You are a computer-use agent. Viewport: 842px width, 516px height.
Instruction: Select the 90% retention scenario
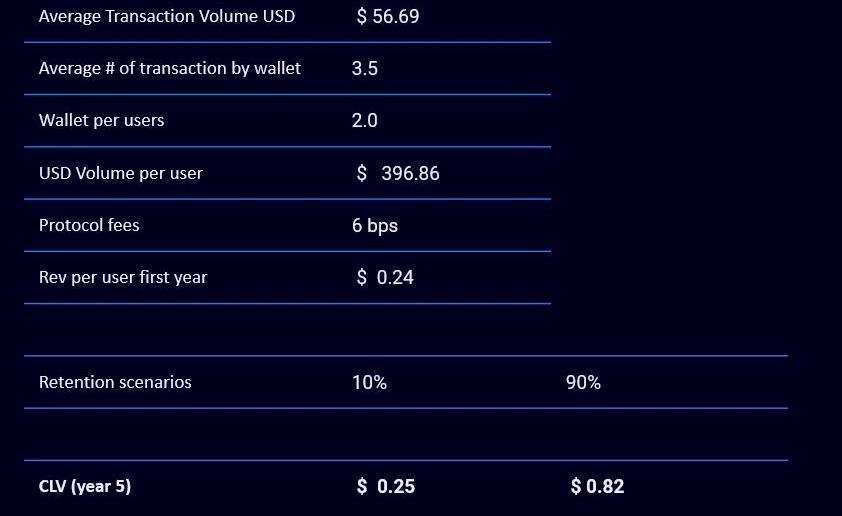click(x=583, y=382)
